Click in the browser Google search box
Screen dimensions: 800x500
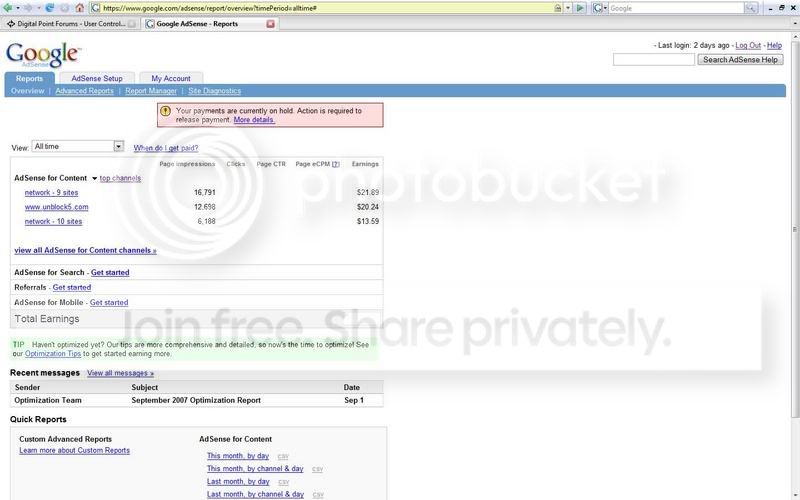click(676, 8)
